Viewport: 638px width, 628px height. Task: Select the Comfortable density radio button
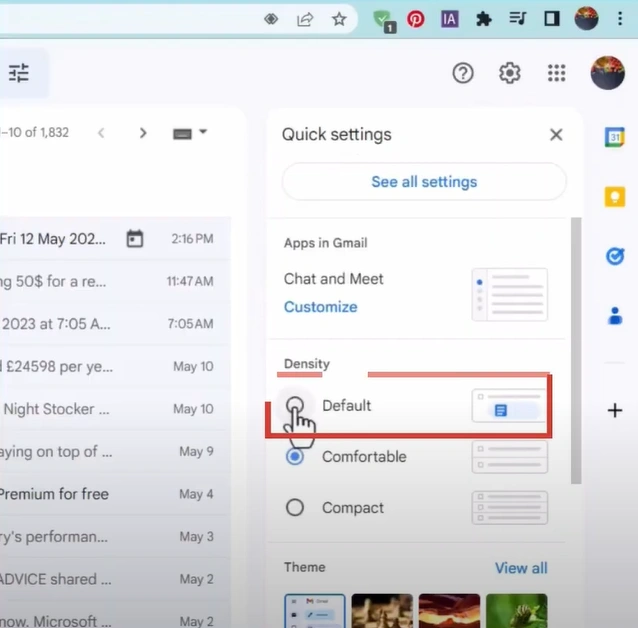click(x=295, y=457)
